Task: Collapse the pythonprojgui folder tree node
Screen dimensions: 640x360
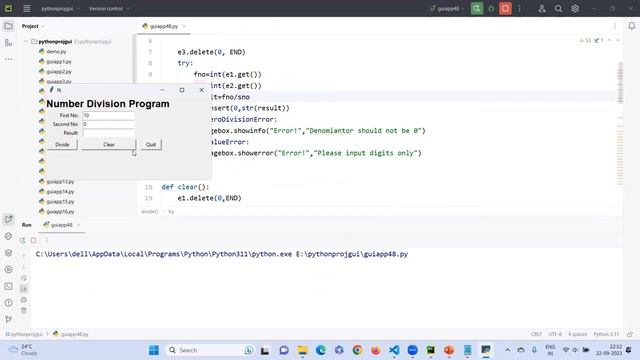Action: (26, 42)
